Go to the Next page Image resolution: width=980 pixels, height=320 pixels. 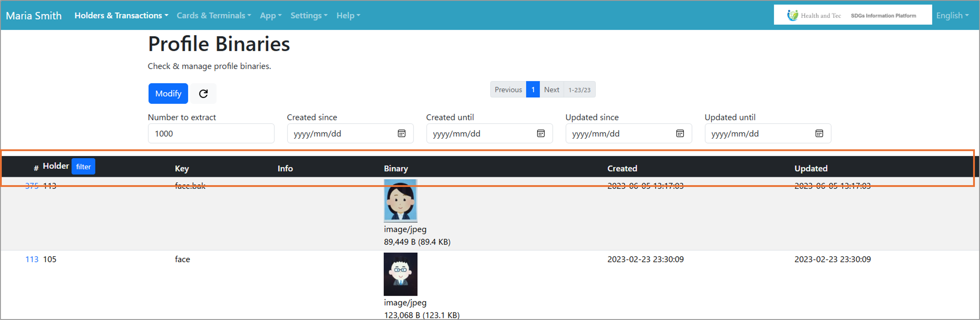tap(551, 90)
